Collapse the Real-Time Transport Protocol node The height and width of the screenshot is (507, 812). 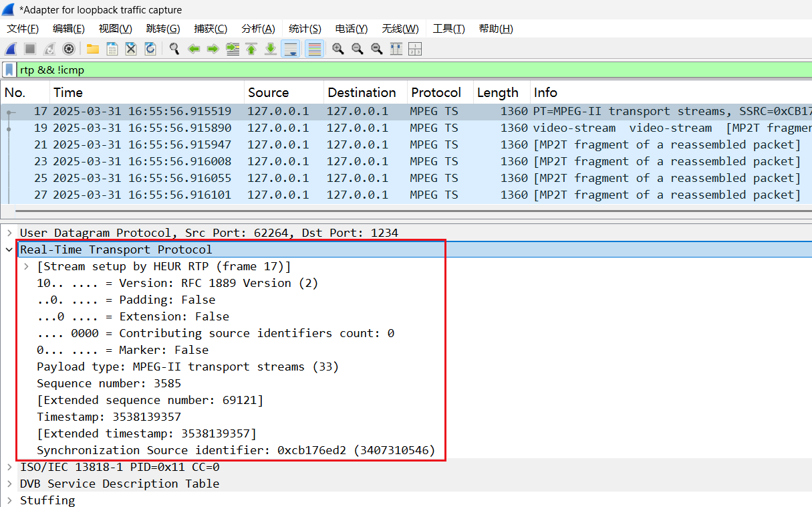click(9, 249)
